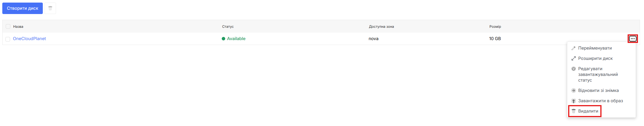644x126 pixels.
Task: Click the power icon for boot status
Action: tap(573, 69)
